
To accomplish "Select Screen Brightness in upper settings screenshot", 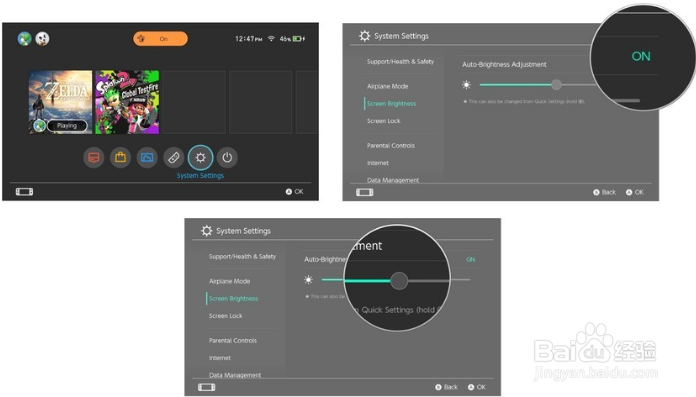I will click(392, 103).
